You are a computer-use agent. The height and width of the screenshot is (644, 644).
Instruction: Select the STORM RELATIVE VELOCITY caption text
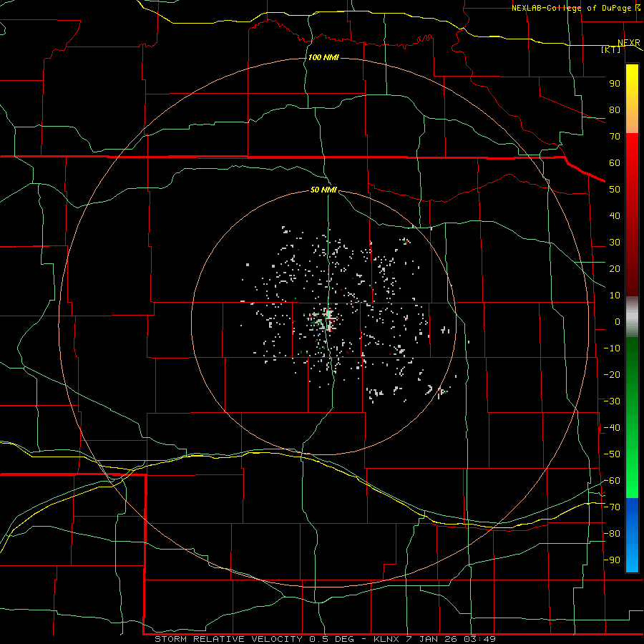(x=229, y=639)
